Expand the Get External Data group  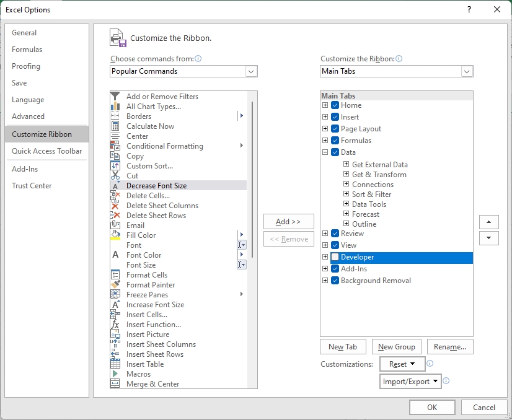(346, 164)
